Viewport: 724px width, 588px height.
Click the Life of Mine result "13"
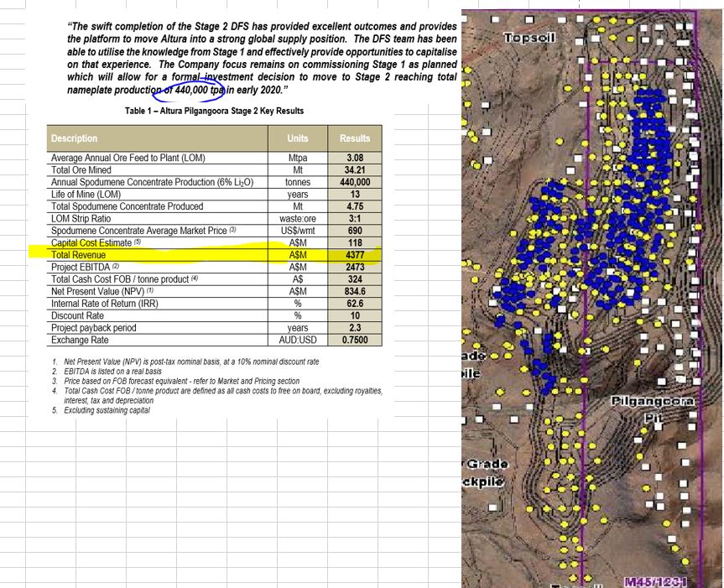tap(355, 195)
